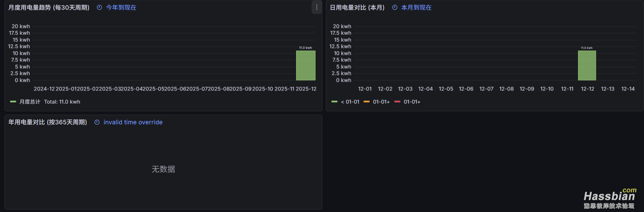
Task: Click the 本月到现在 time override link
Action: [x=416, y=8]
